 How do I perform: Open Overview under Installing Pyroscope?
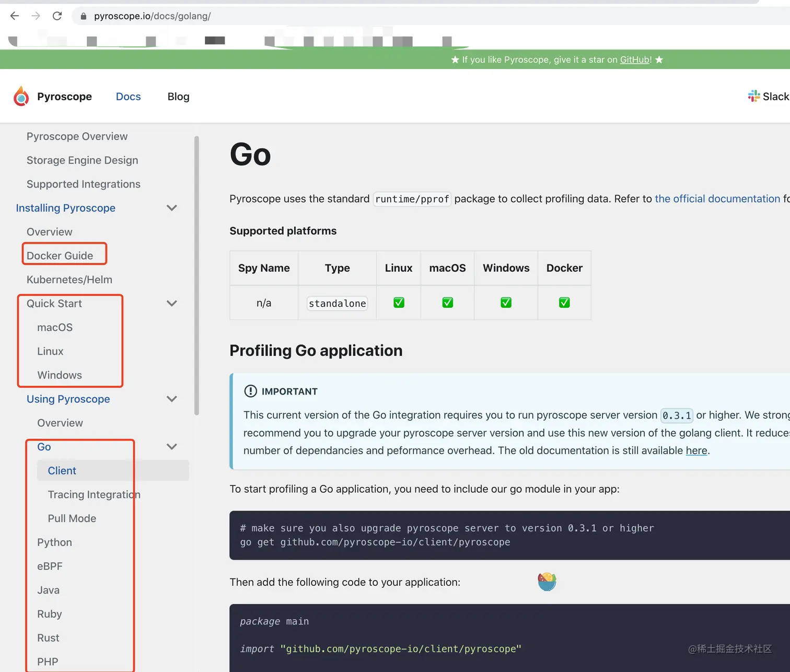tap(49, 232)
